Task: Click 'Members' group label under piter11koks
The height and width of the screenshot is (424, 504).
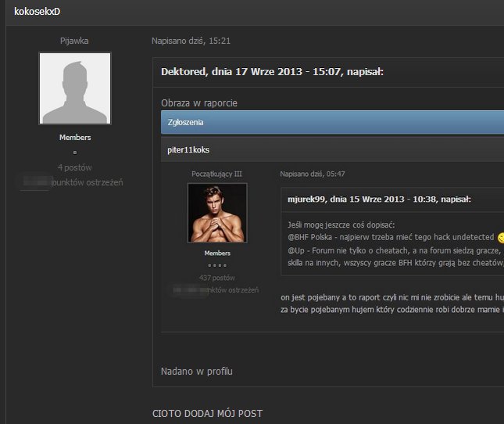Action: pos(217,253)
